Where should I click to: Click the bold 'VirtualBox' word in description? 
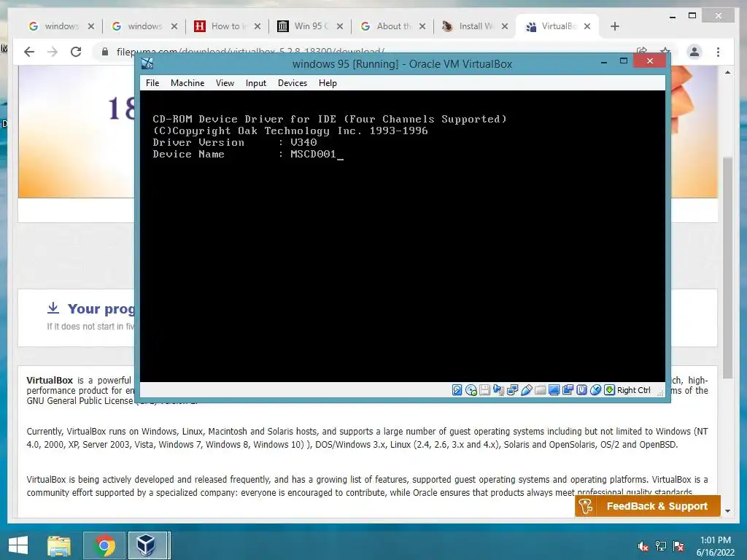pyautogui.click(x=50, y=380)
